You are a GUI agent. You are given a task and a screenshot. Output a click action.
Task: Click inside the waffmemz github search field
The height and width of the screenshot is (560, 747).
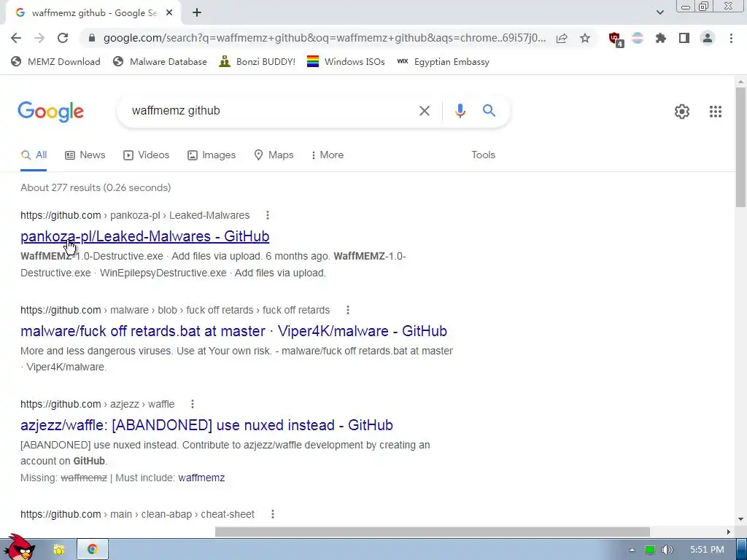(x=271, y=111)
